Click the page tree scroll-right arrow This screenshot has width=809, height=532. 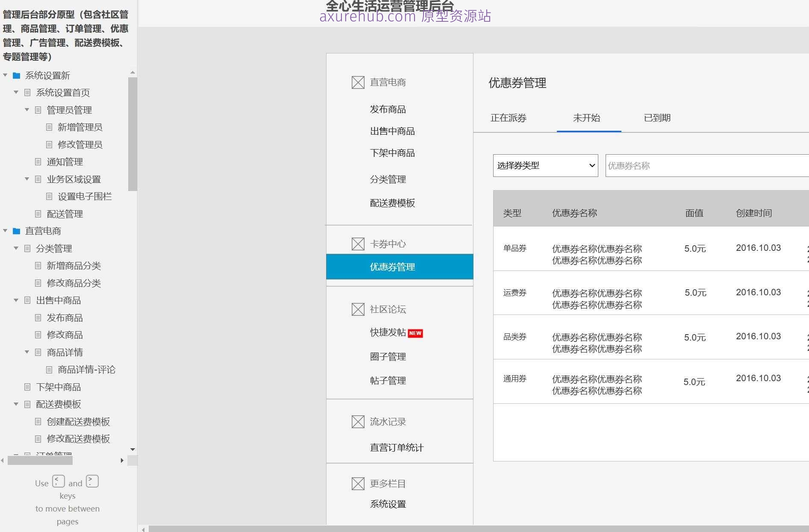click(x=122, y=460)
